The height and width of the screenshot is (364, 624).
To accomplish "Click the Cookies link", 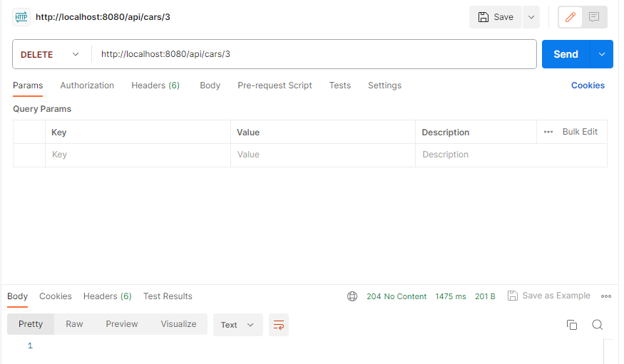I will point(588,85).
